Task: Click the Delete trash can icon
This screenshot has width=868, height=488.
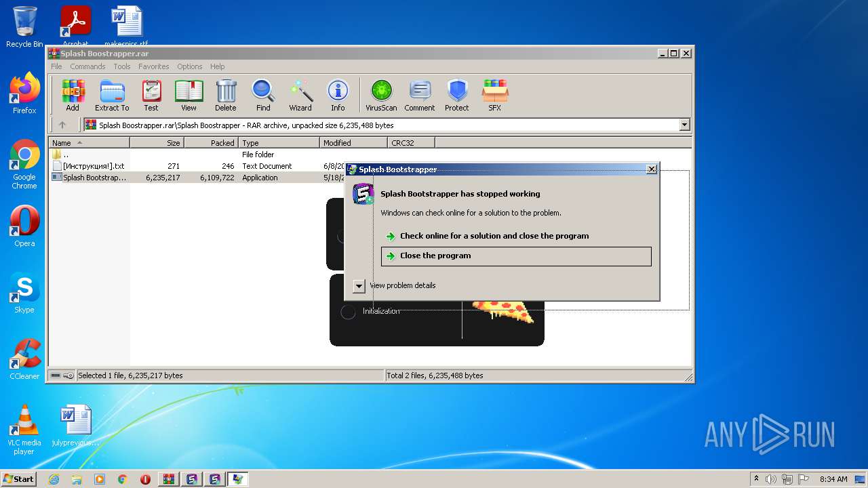Action: coord(226,96)
